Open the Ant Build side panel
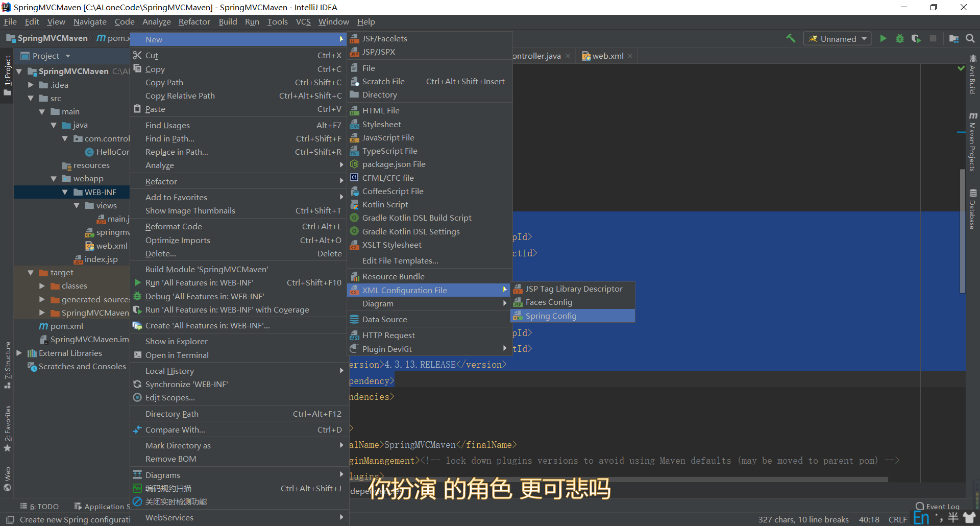 (x=973, y=74)
